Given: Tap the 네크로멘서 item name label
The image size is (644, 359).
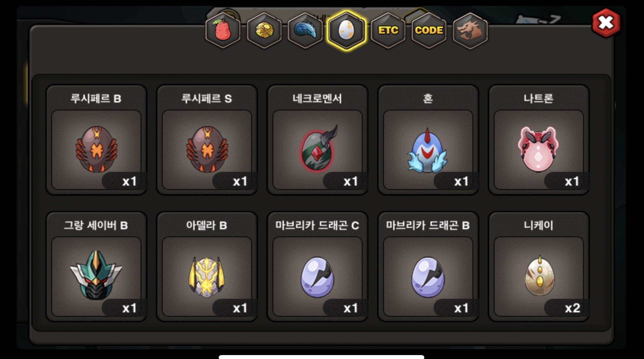Looking at the screenshot, I should coord(317,98).
